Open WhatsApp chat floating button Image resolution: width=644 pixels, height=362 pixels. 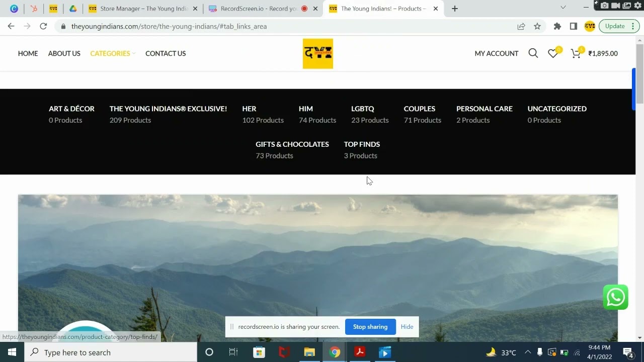[x=616, y=297]
